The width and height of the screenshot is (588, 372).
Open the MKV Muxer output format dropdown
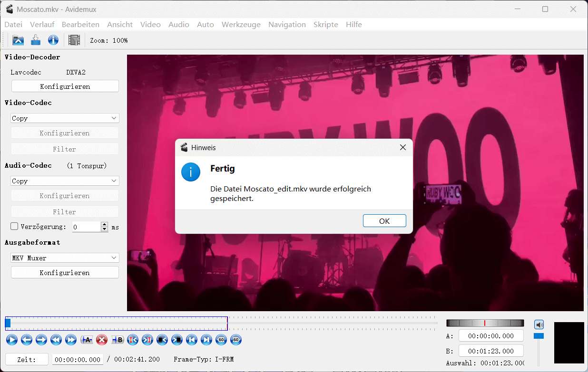point(65,258)
